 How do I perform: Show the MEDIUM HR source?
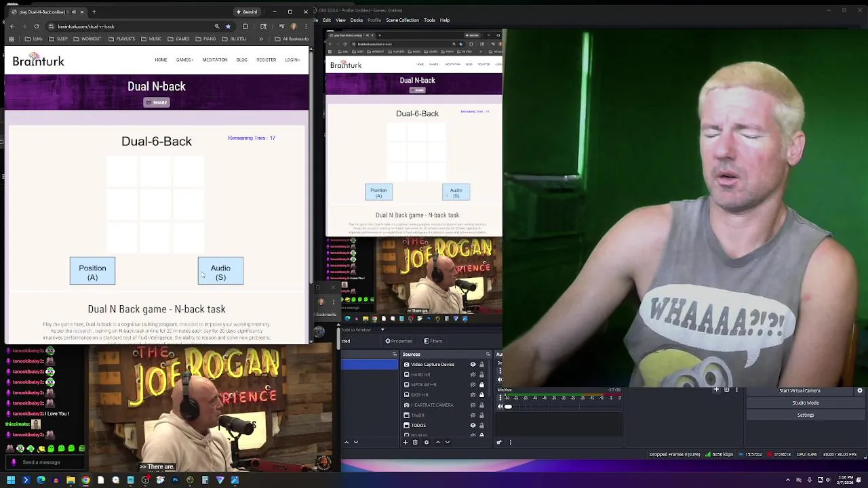(473, 385)
